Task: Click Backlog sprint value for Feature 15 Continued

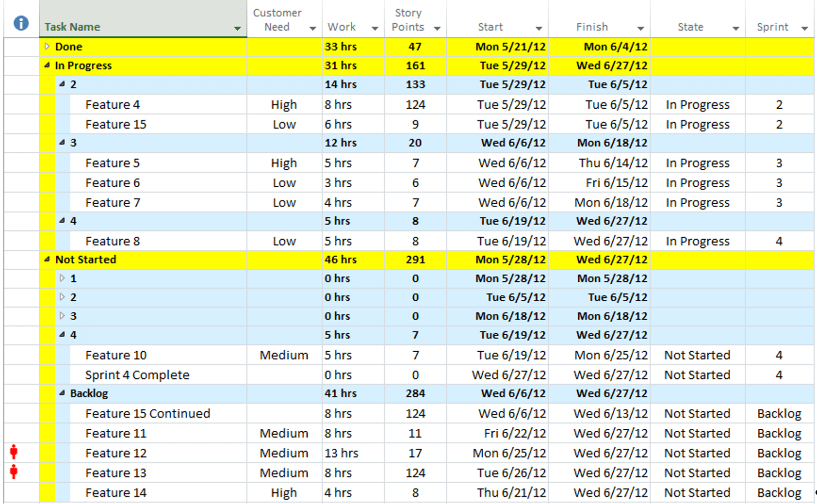Action: tap(779, 414)
